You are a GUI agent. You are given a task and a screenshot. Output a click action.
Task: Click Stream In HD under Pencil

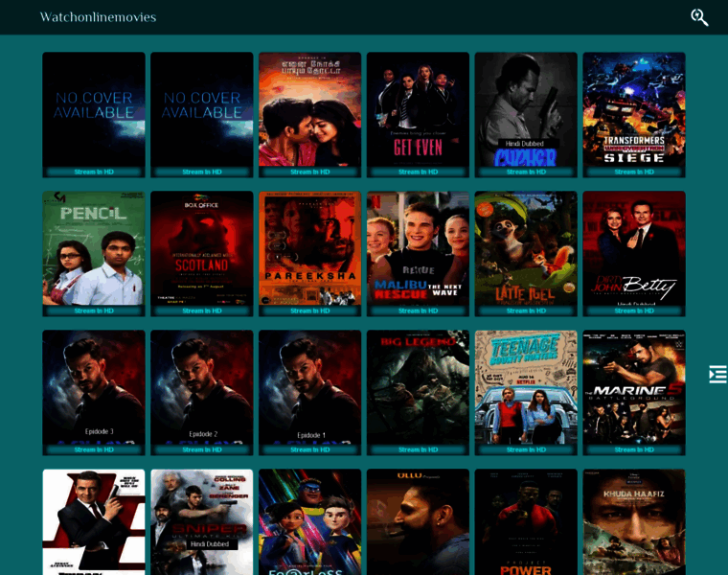pyautogui.click(x=94, y=310)
